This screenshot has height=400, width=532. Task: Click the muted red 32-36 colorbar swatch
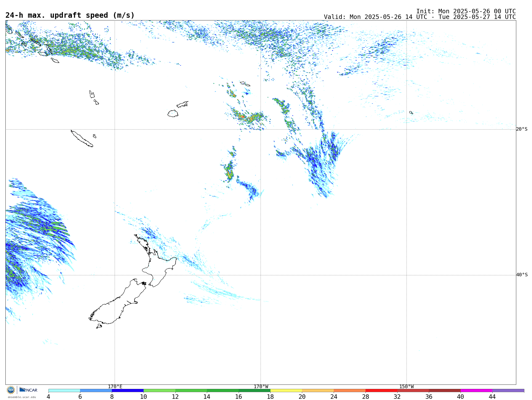click(413, 391)
